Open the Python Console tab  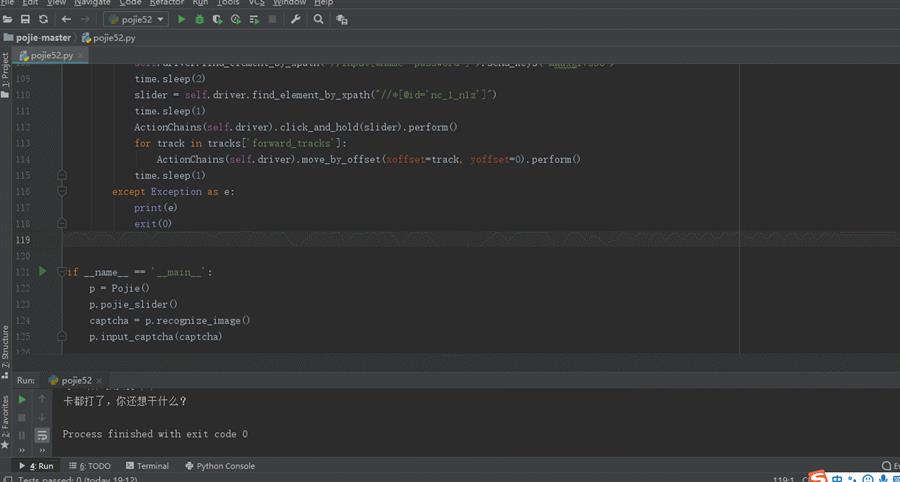tap(220, 466)
